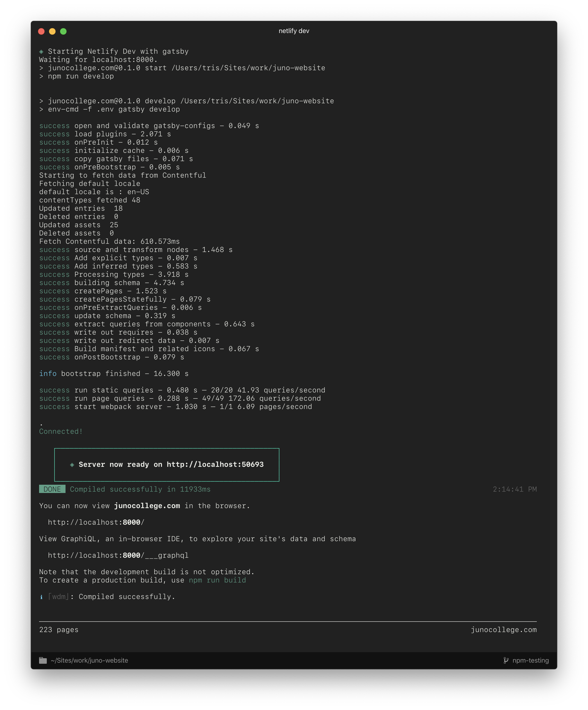Click 'success createPages – 1.523 s'
This screenshot has height=710, width=588.
[x=103, y=291]
